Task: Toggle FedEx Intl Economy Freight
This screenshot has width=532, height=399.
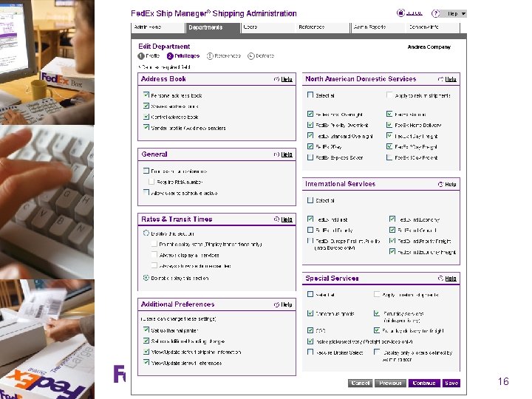Action: (392, 252)
